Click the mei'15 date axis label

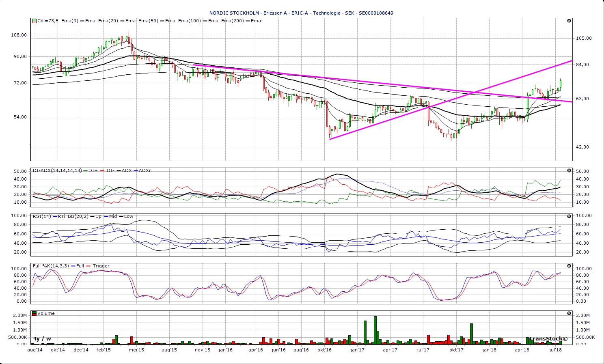tap(136, 349)
